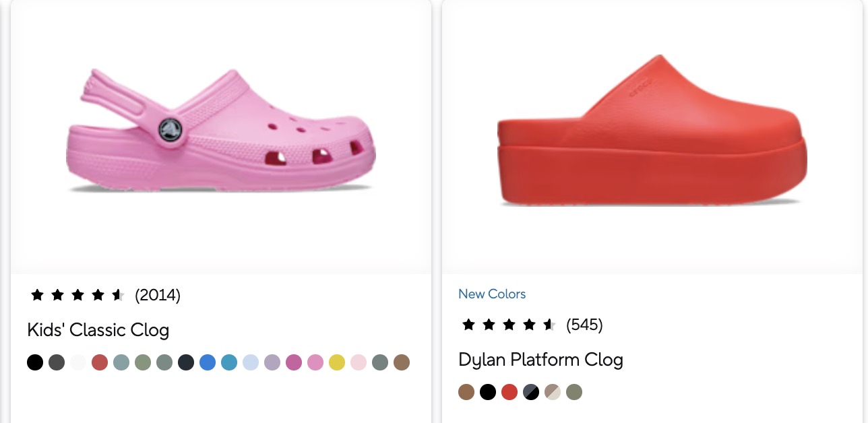Click the pink Kids' Classic Clog product image

[x=220, y=131]
